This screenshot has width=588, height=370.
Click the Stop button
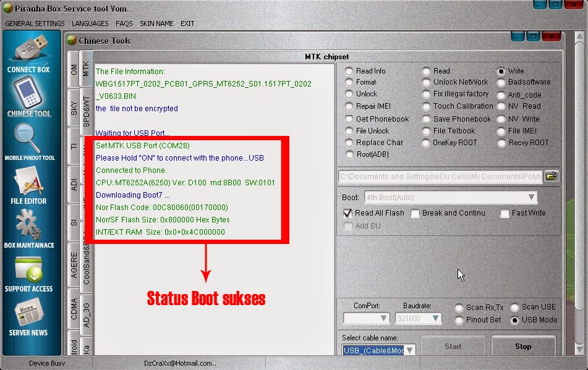523,347
